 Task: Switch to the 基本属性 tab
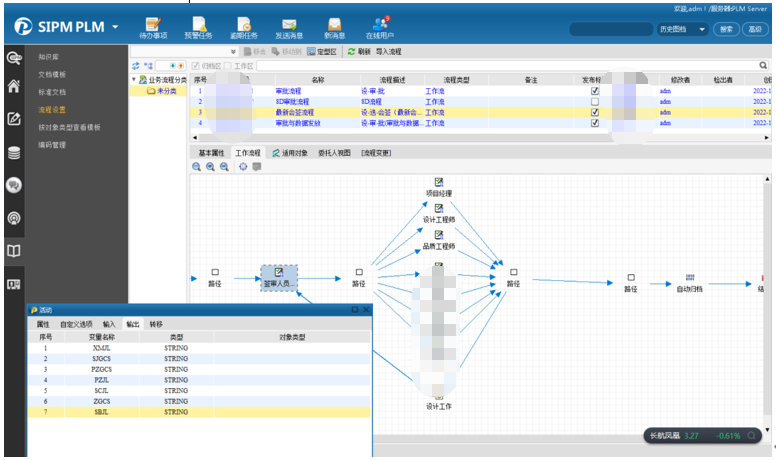[x=211, y=153]
